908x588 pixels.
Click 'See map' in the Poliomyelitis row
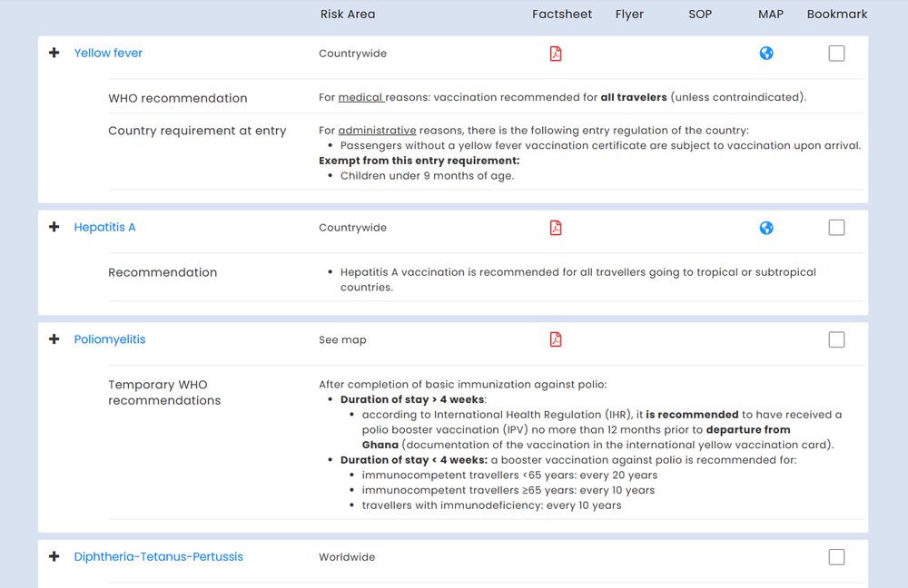click(342, 339)
